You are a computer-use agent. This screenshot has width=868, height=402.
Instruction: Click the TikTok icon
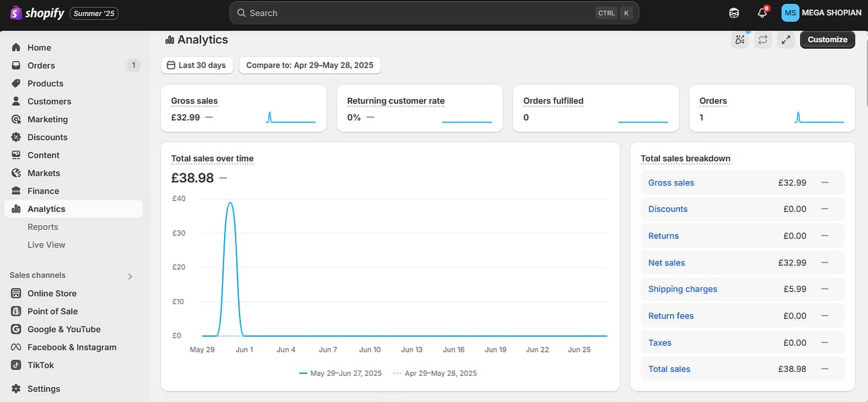pyautogui.click(x=16, y=365)
